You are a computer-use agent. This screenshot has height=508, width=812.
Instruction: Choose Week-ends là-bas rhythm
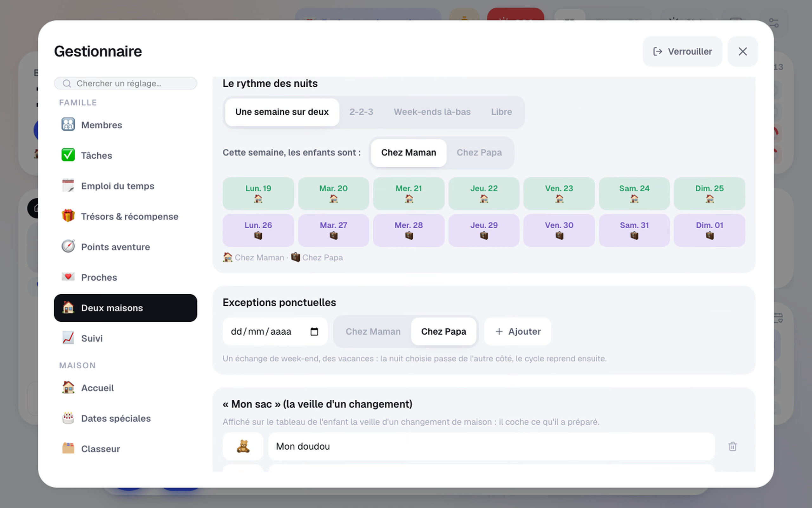coord(432,112)
